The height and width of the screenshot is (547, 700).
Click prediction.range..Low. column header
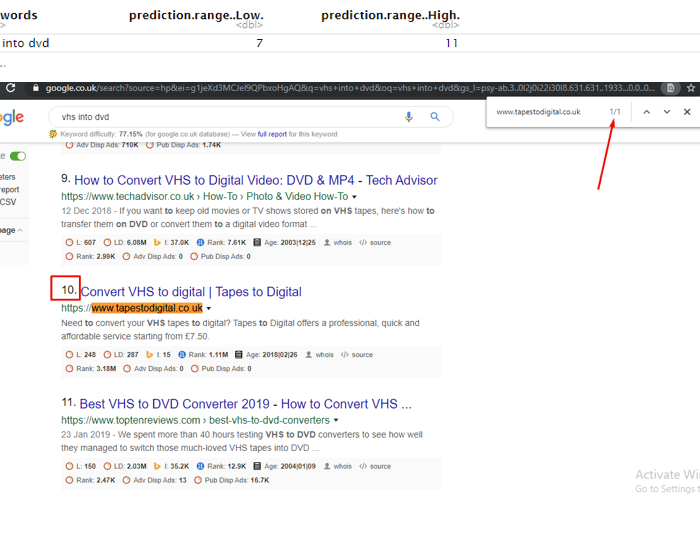tap(196, 15)
